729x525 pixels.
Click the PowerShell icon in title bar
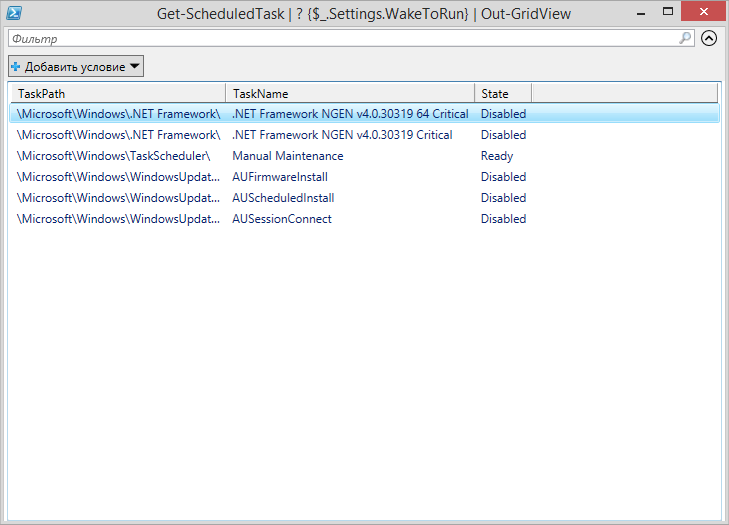[14, 13]
